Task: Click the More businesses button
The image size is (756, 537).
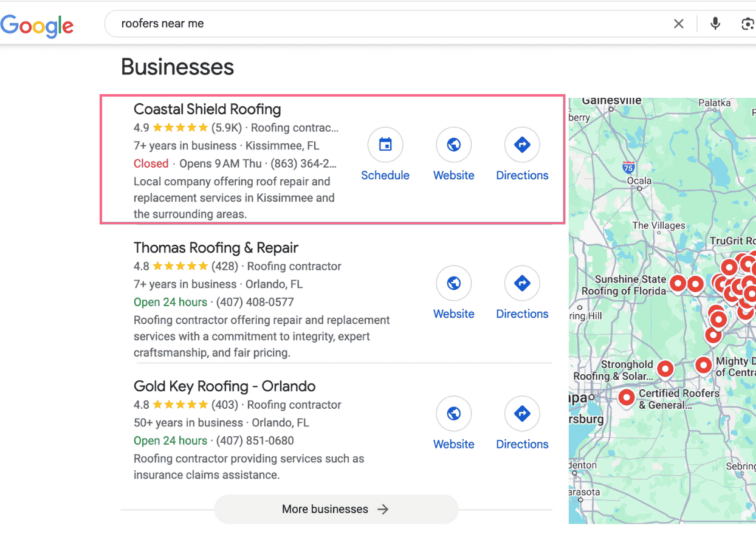Action: click(336, 509)
